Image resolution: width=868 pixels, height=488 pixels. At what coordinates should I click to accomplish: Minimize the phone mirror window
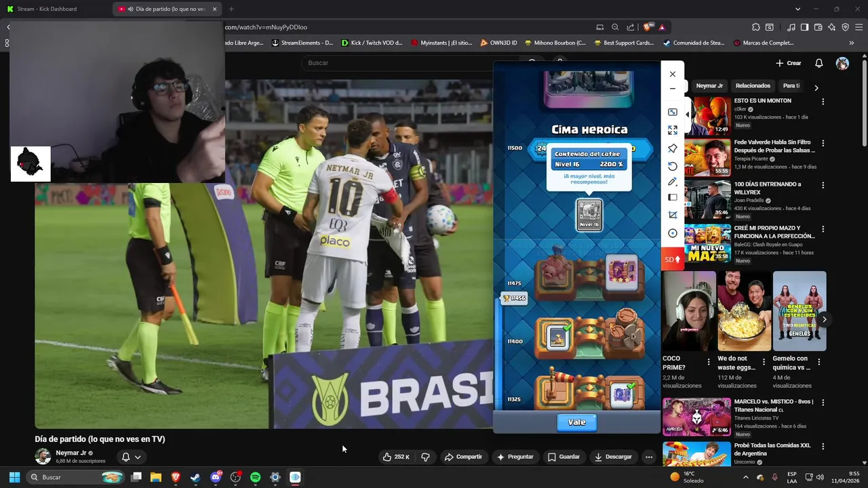(673, 89)
